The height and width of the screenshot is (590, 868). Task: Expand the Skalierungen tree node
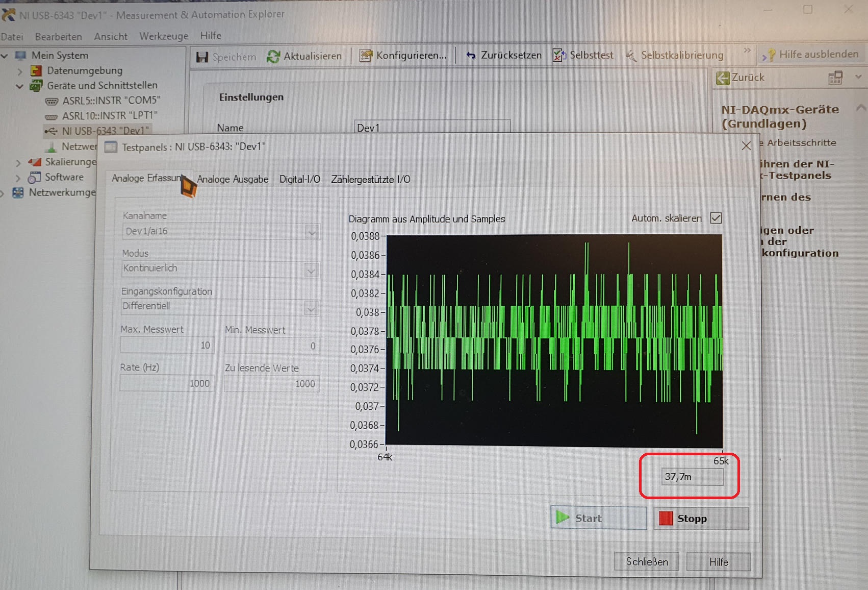coord(18,163)
